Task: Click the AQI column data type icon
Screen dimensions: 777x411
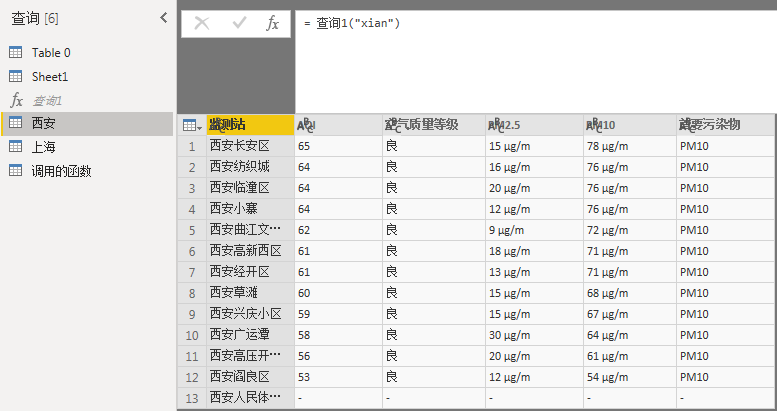Action: click(x=305, y=125)
